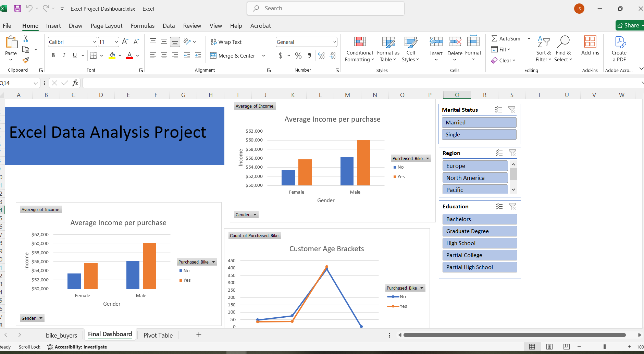The image size is (644, 354).
Task: Open the File menu
Action: pos(7,26)
